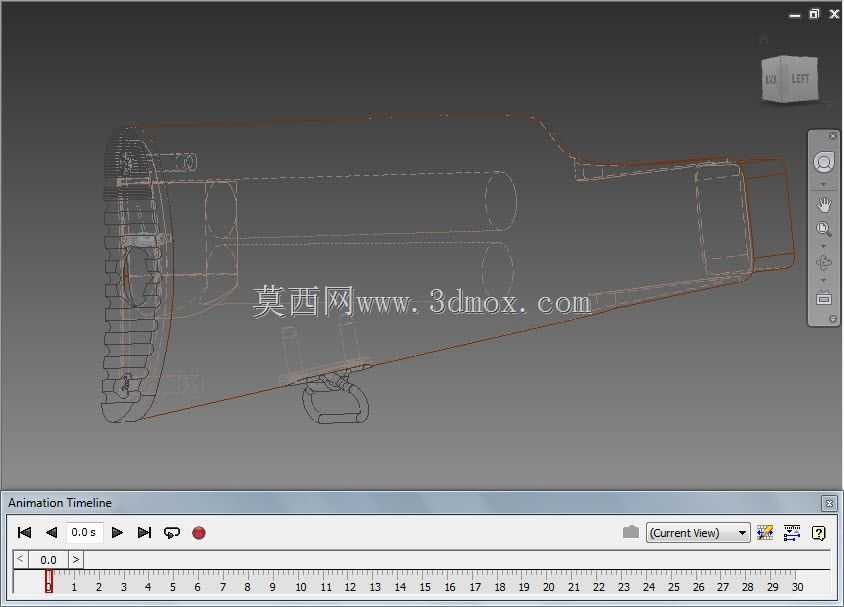Click the camera icon next to Current View
The height and width of the screenshot is (607, 844).
[x=631, y=532]
